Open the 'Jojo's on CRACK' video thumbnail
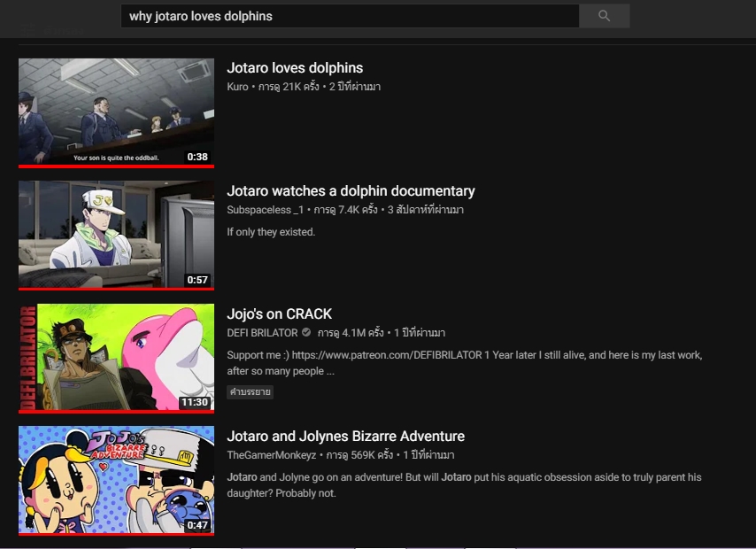Screen dimensions: 756x549 [x=116, y=359]
